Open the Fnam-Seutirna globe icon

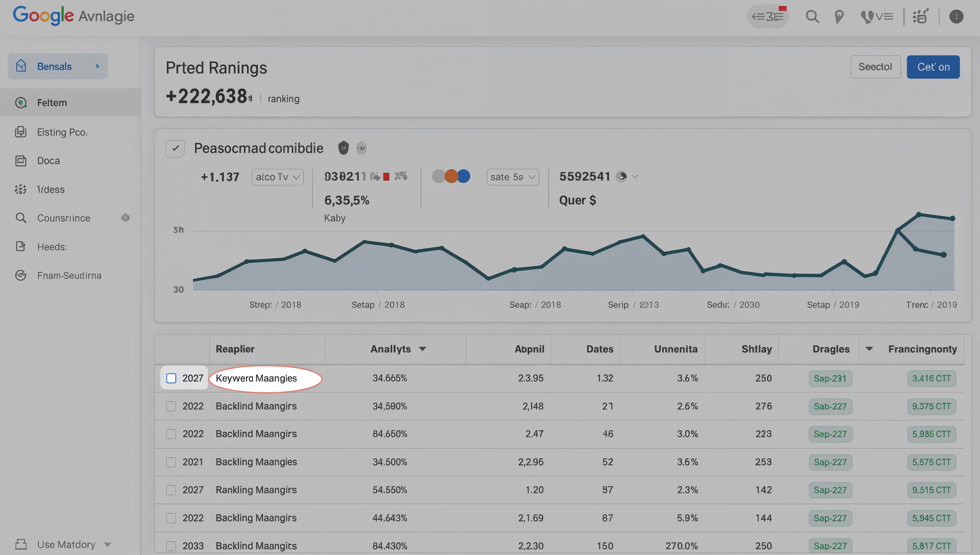(21, 275)
